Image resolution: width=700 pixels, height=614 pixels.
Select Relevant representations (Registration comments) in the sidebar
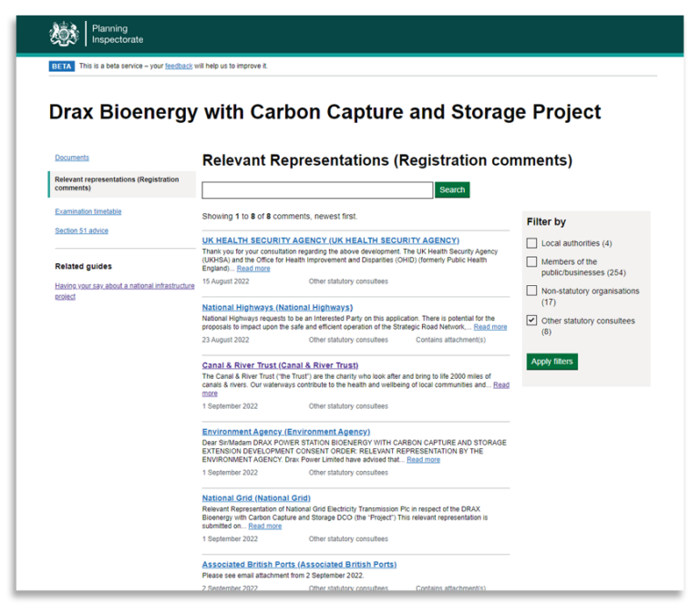(122, 184)
